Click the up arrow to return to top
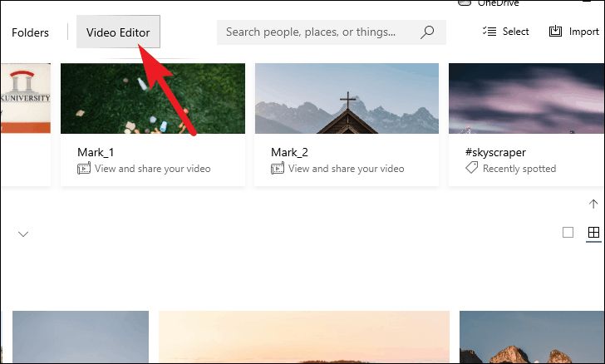This screenshot has height=364, width=605. [x=593, y=204]
